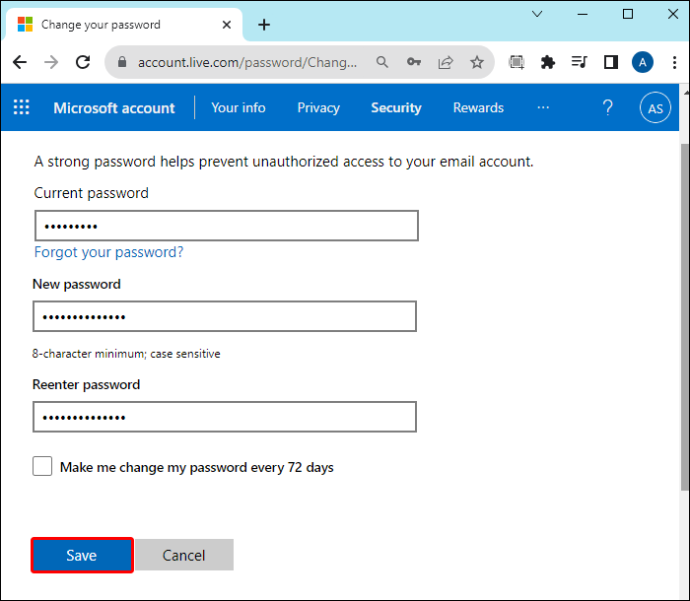Reload the current page
Image resolution: width=690 pixels, height=601 pixels.
pyautogui.click(x=83, y=62)
